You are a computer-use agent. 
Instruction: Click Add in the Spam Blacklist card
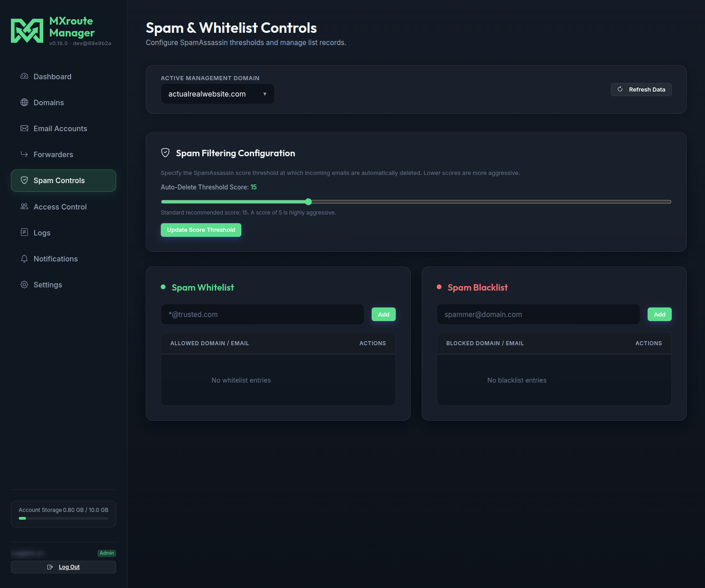pyautogui.click(x=659, y=314)
